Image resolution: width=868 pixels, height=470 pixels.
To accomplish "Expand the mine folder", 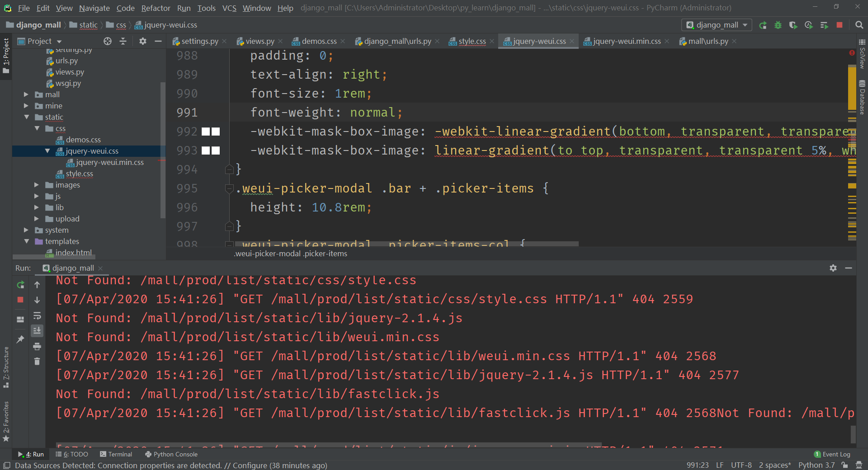I will pyautogui.click(x=26, y=106).
